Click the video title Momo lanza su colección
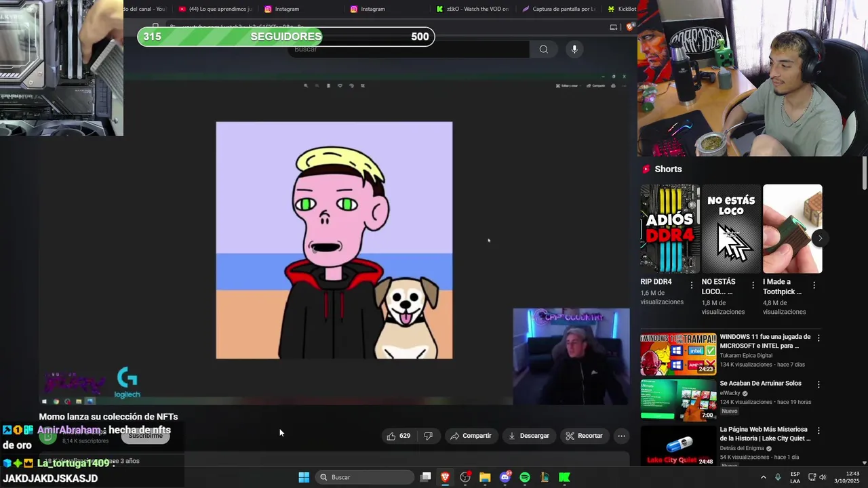Viewport: 868px width, 488px height. click(108, 417)
